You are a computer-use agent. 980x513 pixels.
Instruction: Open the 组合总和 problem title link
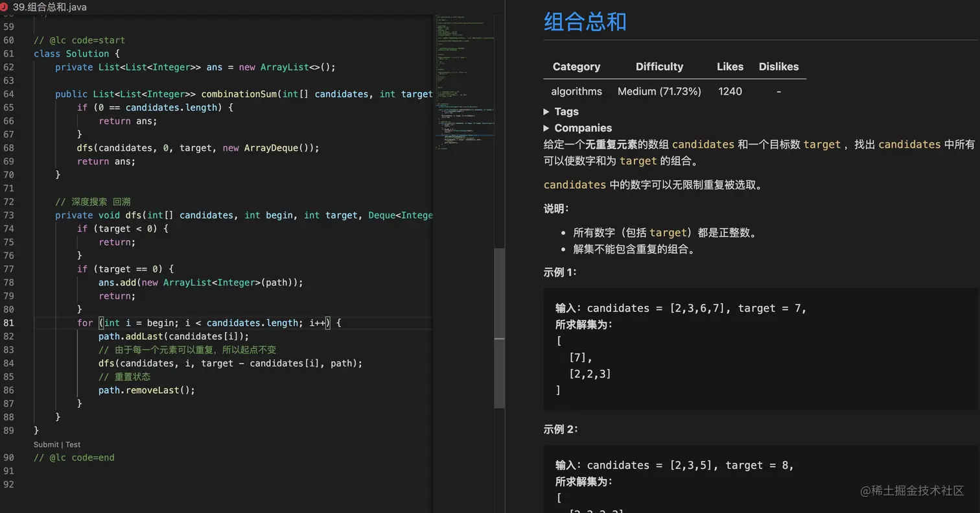pyautogui.click(x=585, y=21)
